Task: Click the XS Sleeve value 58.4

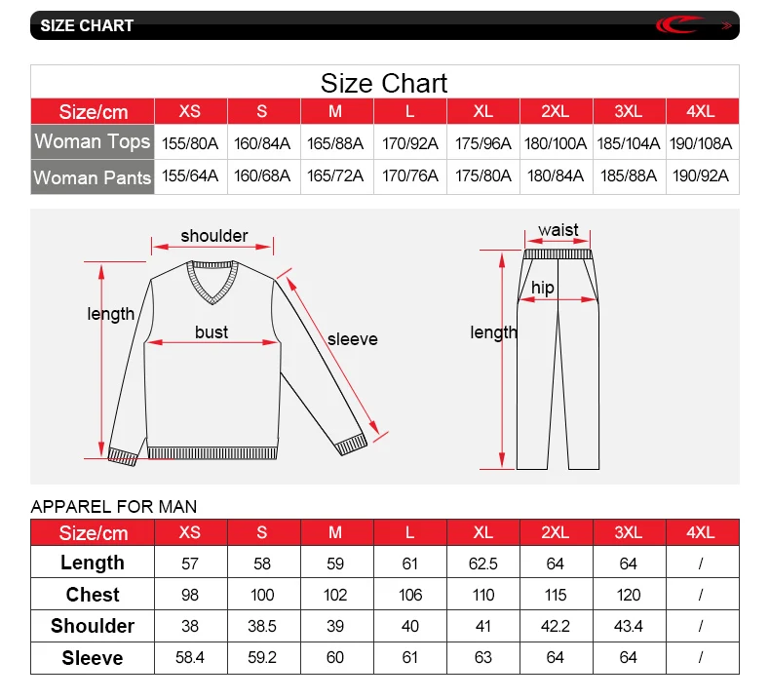Action: pos(190,658)
